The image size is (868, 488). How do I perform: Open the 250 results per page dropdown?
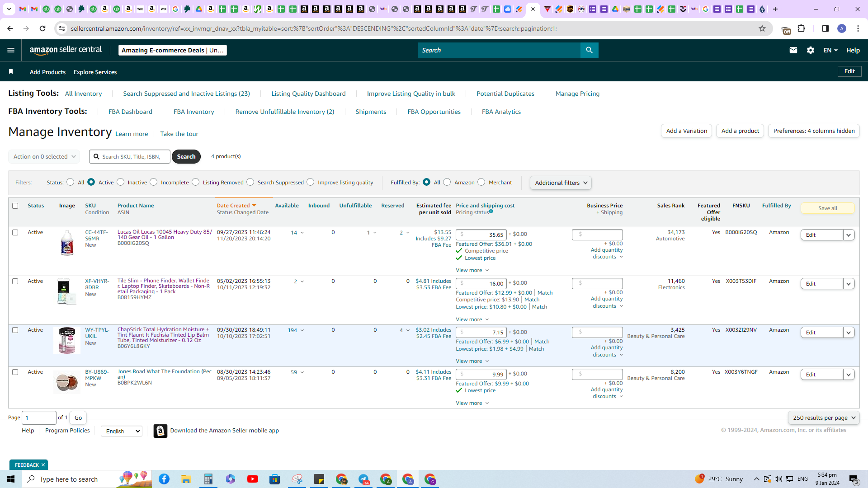coord(824,418)
